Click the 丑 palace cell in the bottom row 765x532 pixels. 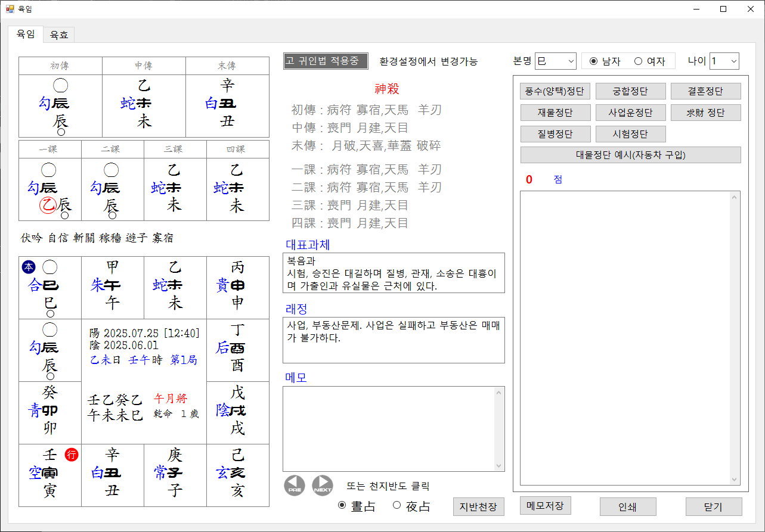pyautogui.click(x=113, y=475)
